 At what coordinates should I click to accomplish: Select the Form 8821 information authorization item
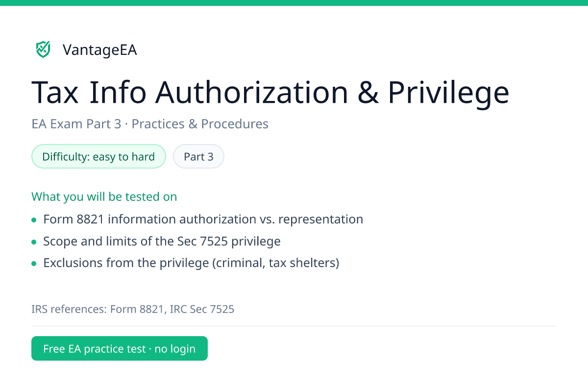(203, 219)
